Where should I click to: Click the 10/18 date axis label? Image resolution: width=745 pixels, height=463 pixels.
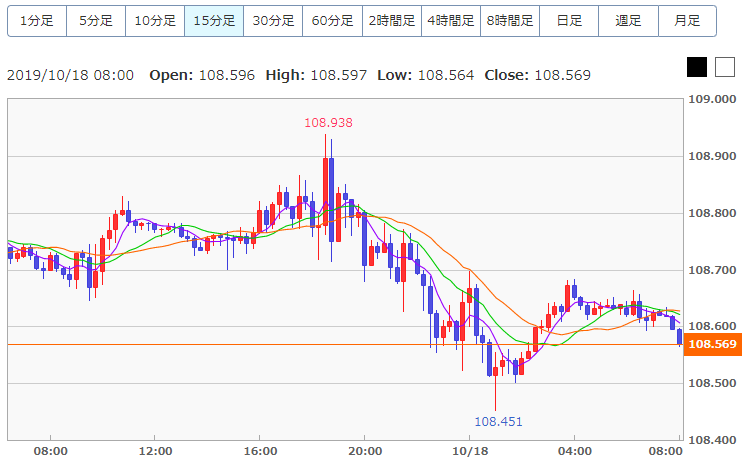[x=469, y=451]
